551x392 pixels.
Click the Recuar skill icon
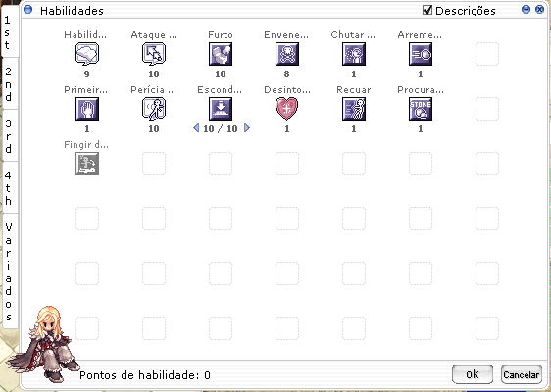point(354,109)
